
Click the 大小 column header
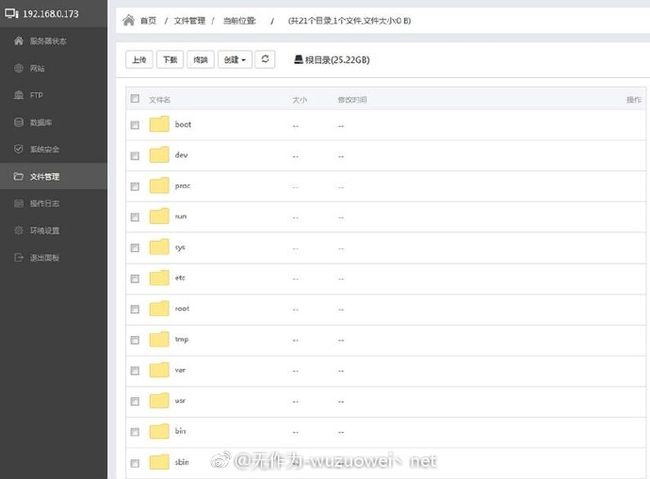tap(300, 100)
